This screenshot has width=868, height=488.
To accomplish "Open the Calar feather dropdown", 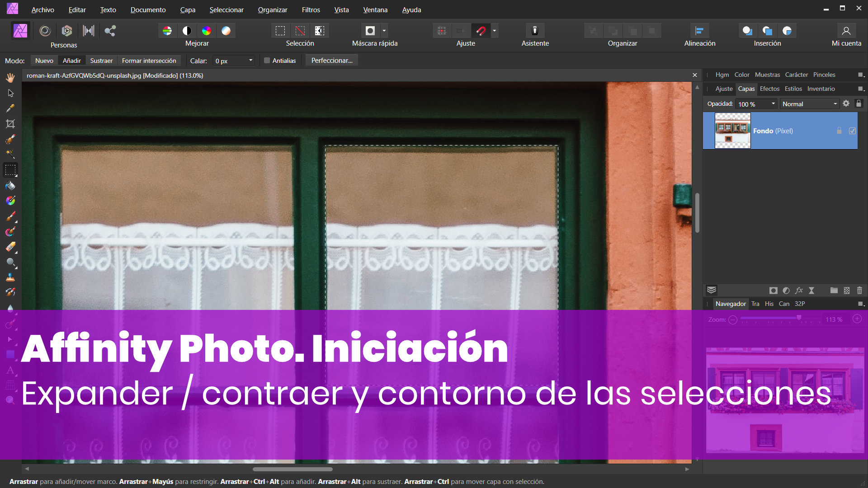I will (250, 61).
